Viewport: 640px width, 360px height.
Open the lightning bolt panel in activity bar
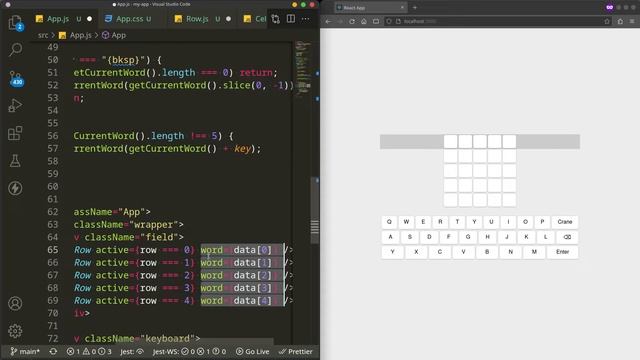click(16, 188)
